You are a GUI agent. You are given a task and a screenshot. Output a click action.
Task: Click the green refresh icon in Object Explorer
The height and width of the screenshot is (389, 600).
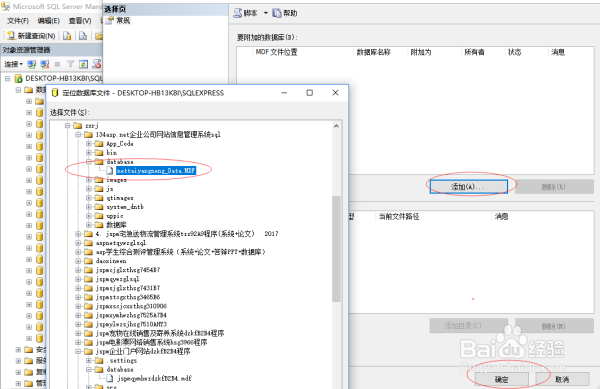(83, 64)
